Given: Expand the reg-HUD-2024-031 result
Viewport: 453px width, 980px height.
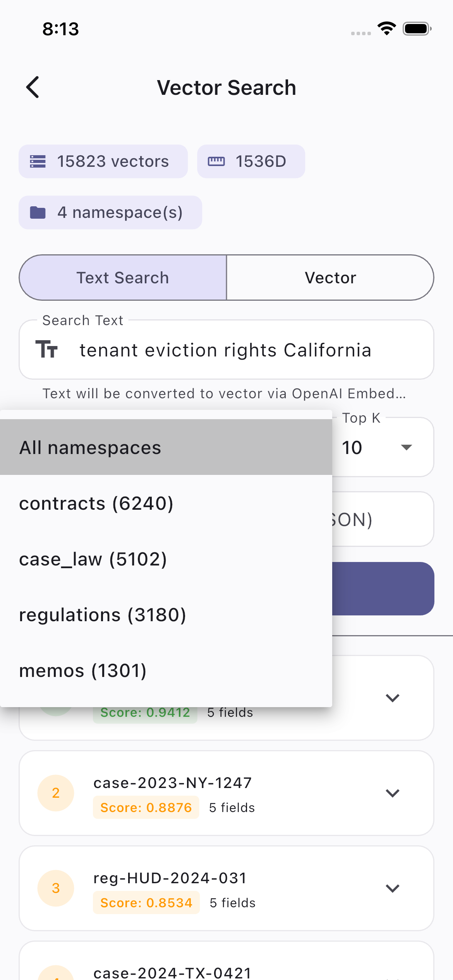Looking at the screenshot, I should [x=393, y=888].
